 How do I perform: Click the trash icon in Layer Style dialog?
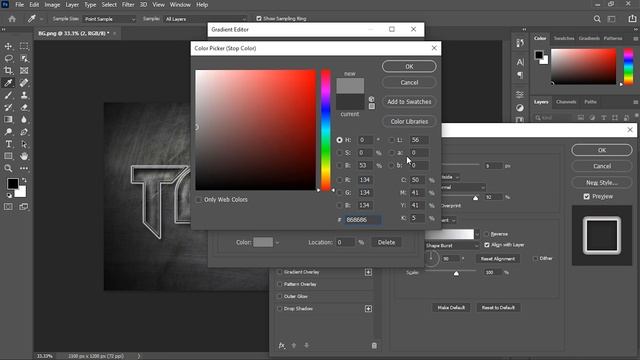pyautogui.click(x=374, y=346)
